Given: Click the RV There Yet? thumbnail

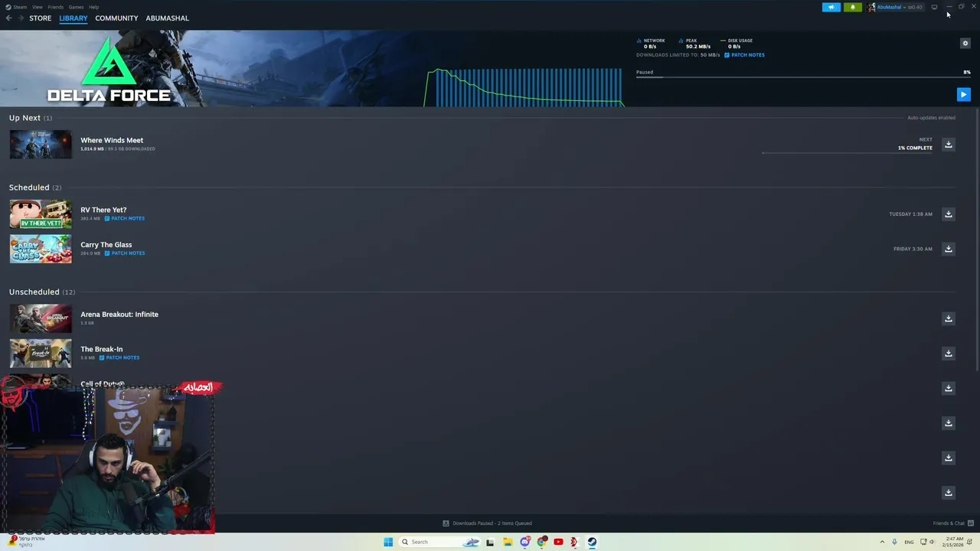Looking at the screenshot, I should click(41, 214).
